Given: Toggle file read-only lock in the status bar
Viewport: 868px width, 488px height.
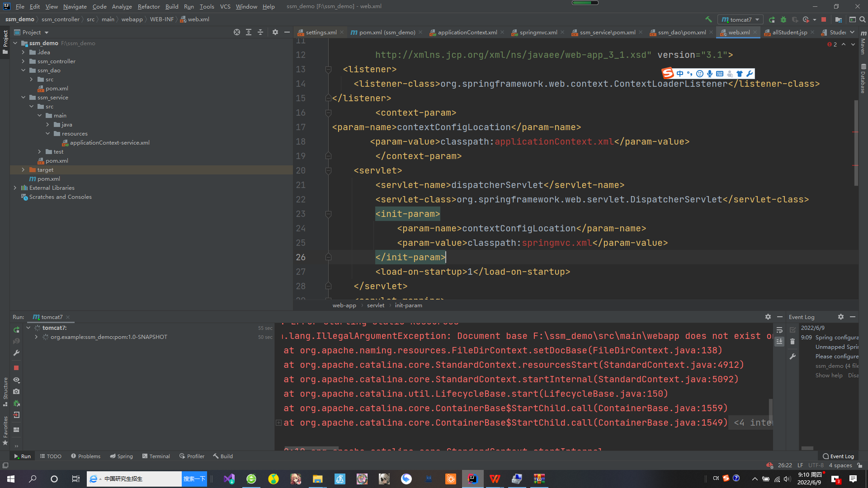Looking at the screenshot, I should tap(859, 465).
